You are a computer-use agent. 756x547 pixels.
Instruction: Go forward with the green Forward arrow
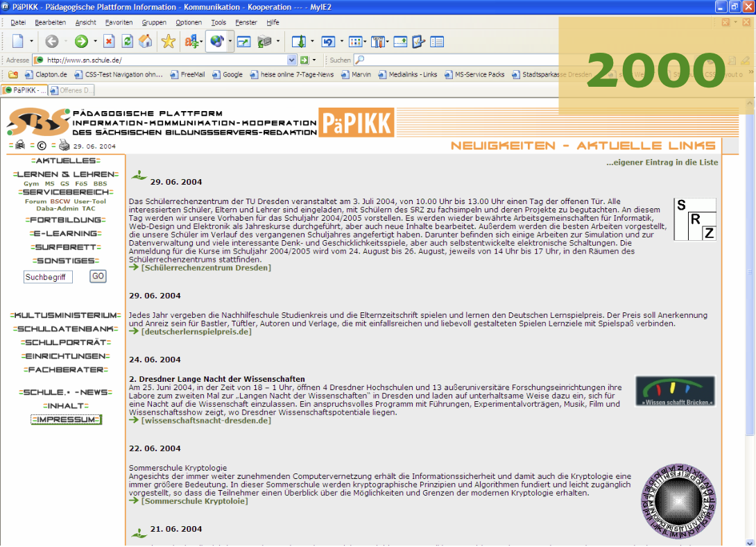[81, 42]
